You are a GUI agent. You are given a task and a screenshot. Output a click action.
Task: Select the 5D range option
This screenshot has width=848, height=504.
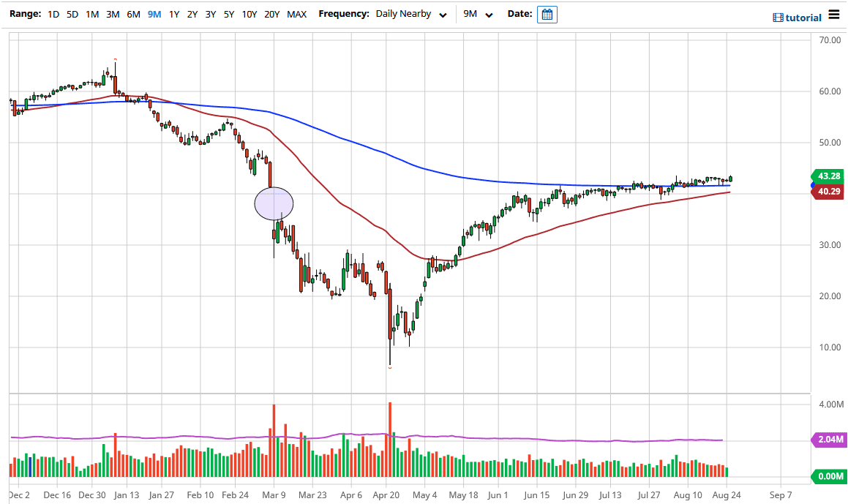coord(72,14)
